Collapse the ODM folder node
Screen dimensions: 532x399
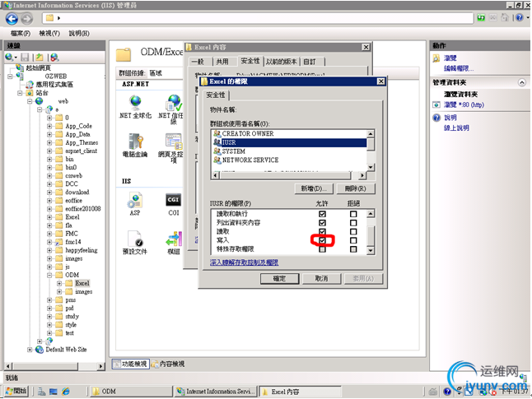pyautogui.click(x=49, y=275)
